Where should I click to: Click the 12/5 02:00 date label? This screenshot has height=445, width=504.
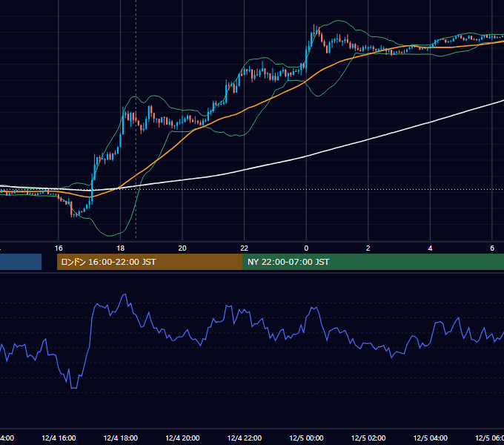pyautogui.click(x=368, y=438)
